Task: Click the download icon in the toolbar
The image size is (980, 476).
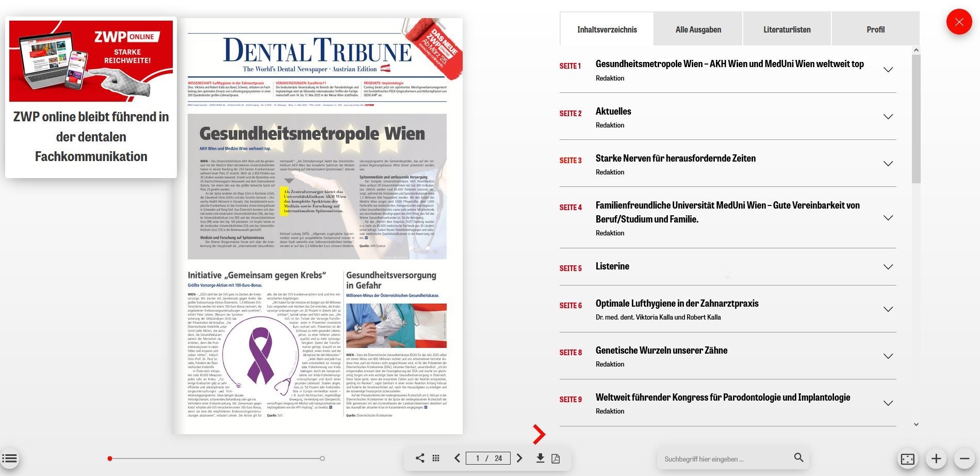Action: point(540,458)
